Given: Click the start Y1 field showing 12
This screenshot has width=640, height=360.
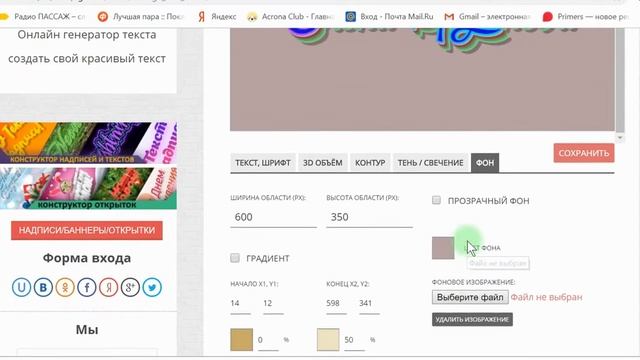Looking at the screenshot, I should point(273,304).
